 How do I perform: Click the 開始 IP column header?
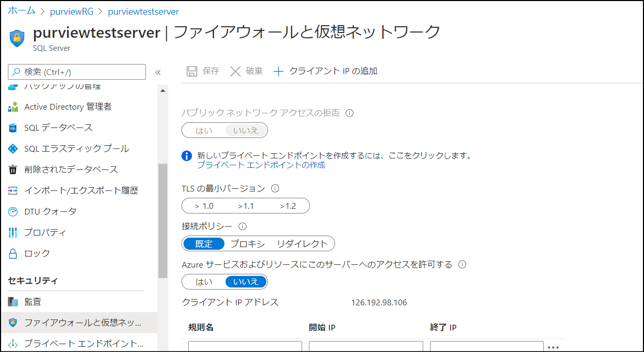(x=322, y=328)
